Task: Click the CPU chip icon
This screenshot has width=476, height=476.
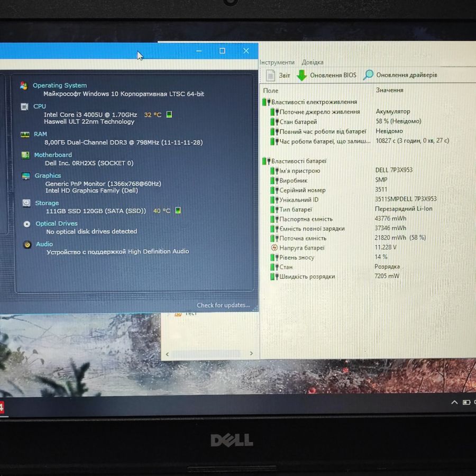Action: (24, 106)
